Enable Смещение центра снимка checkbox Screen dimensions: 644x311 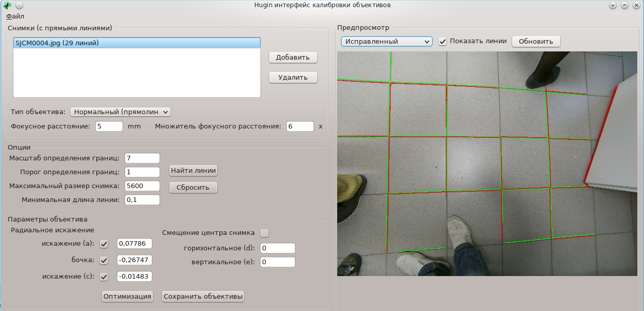[265, 233]
